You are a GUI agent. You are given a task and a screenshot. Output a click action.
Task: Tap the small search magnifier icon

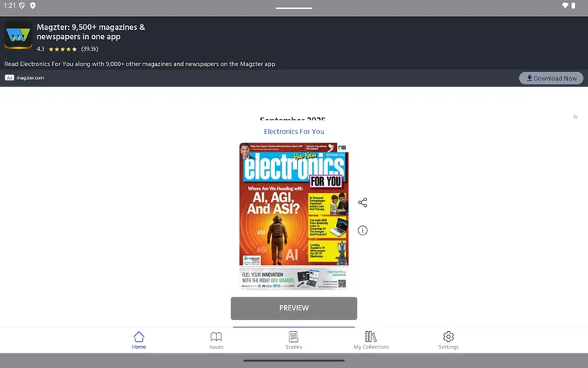point(575,117)
